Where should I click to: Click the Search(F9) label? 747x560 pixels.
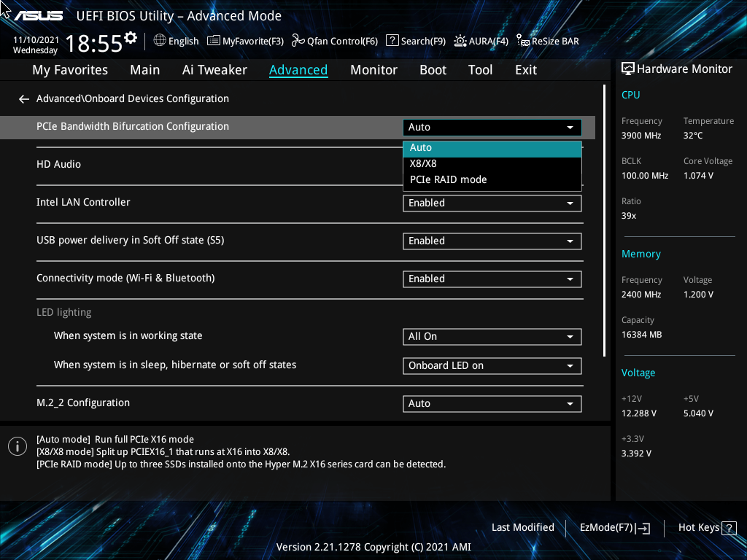tap(423, 42)
